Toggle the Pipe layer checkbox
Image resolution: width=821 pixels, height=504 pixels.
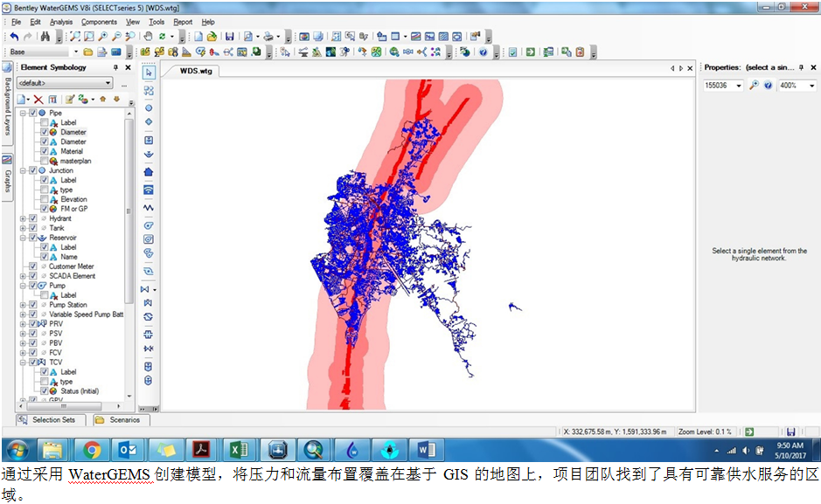tap(33, 113)
